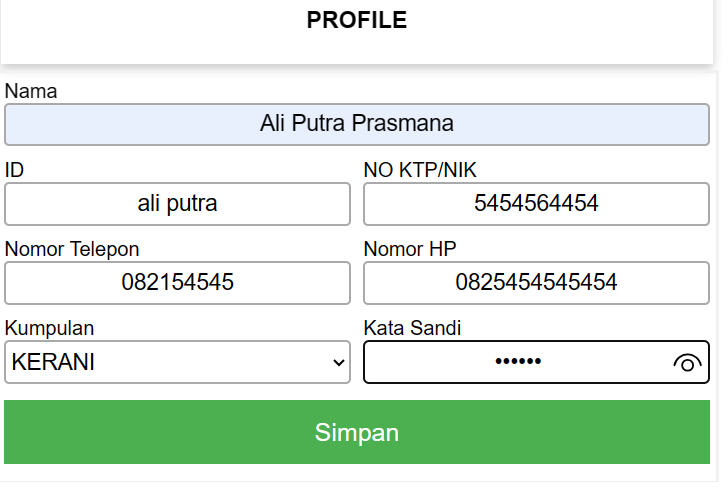Click the Kata Sandi label

412,328
